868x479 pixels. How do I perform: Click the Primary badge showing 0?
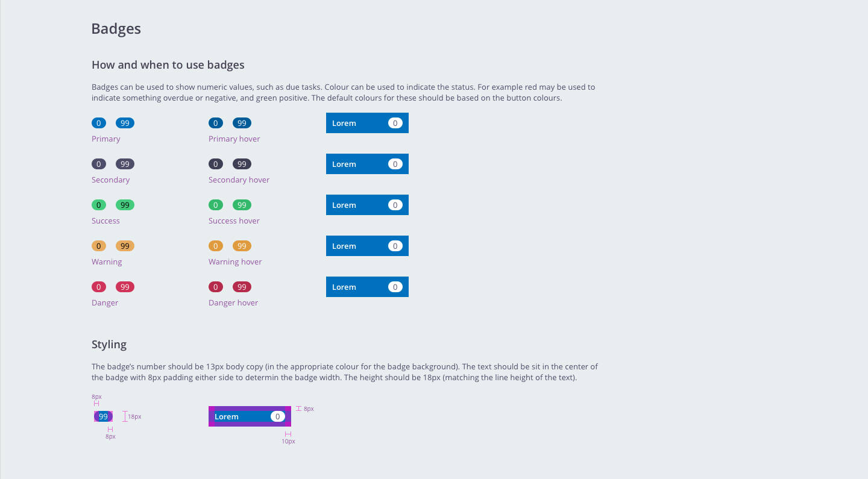[99, 123]
